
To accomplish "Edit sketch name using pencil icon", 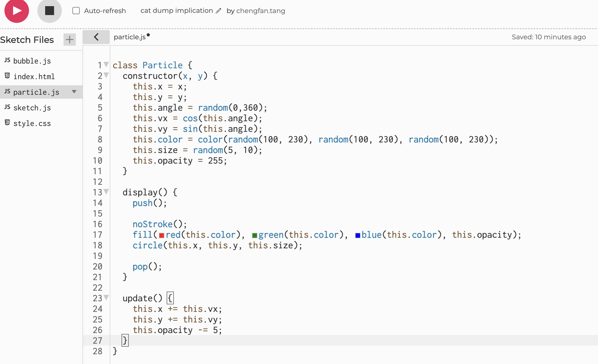I will tap(219, 11).
